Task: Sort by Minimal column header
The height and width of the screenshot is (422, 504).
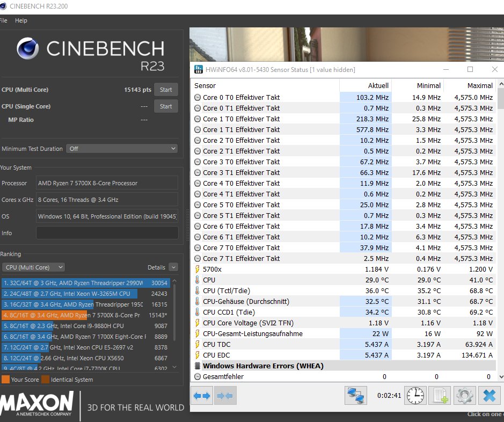Action: [418, 85]
